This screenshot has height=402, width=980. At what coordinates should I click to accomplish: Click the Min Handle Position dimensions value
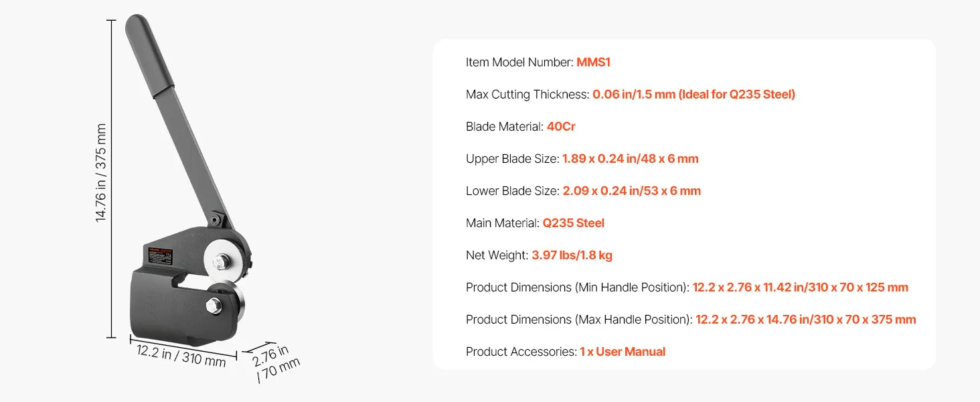pos(800,287)
